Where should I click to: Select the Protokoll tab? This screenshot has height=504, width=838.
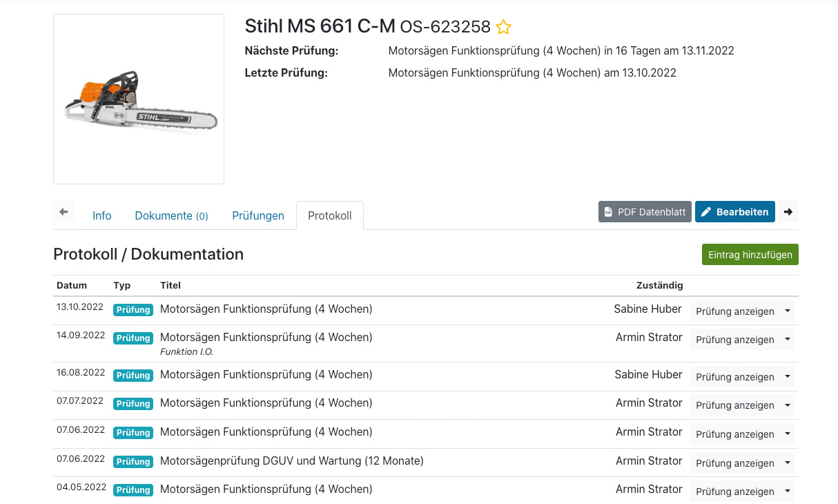pyautogui.click(x=330, y=215)
